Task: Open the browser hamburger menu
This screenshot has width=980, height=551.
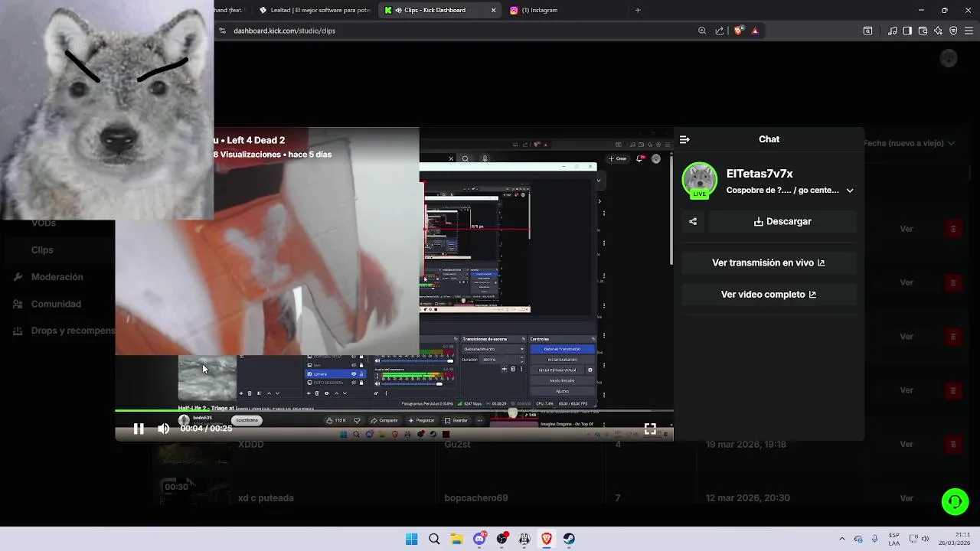Action: click(x=969, y=31)
